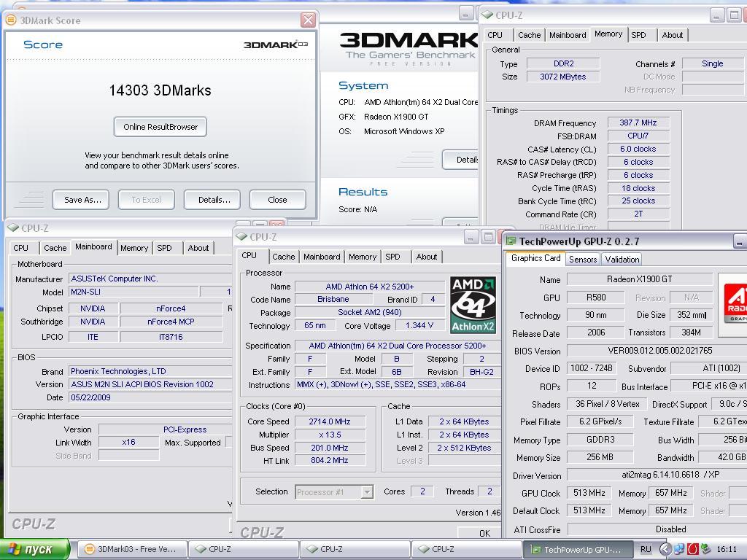Maximize the CPU-Z processor window
Viewport: 747px width, 560px height.
pyautogui.click(x=488, y=237)
